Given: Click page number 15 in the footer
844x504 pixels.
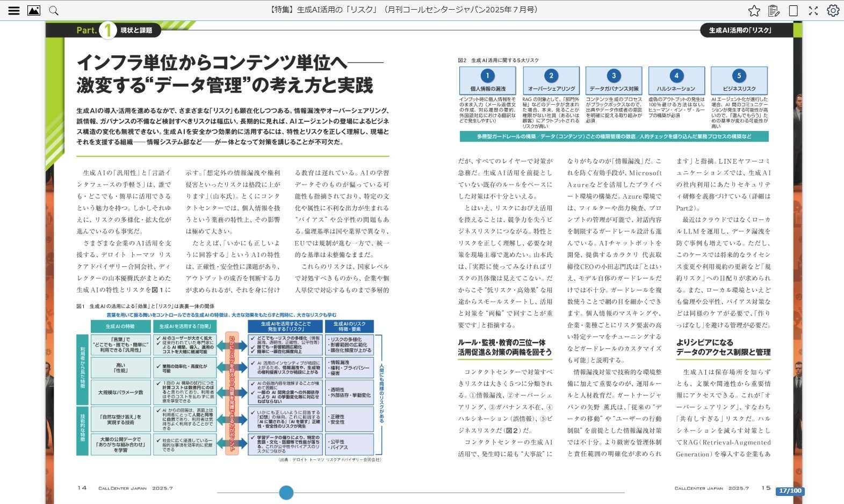Looking at the screenshot, I should point(766,488).
